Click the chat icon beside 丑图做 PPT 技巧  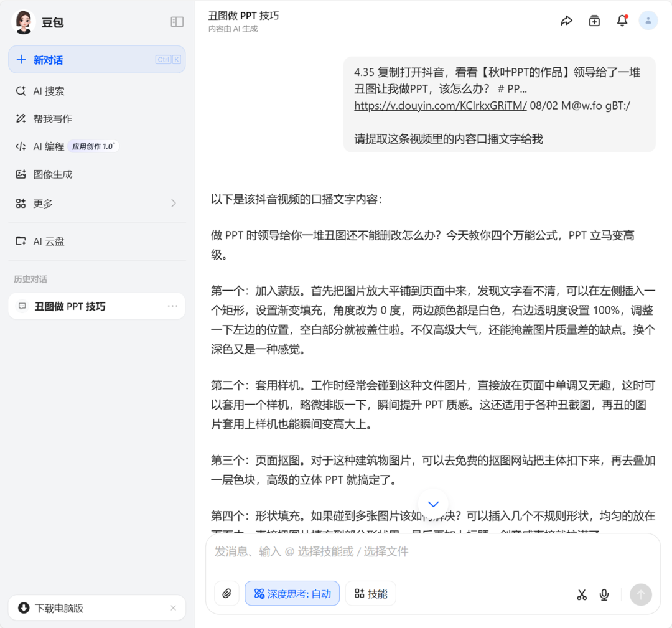[x=22, y=306]
